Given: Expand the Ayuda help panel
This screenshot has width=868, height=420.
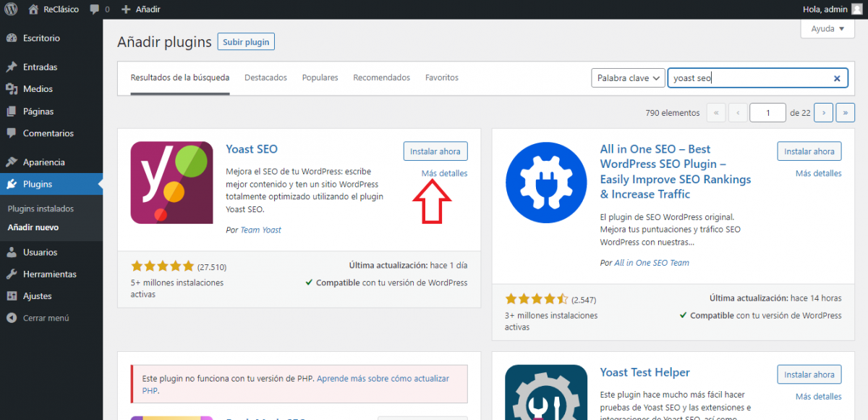Looking at the screenshot, I should [827, 30].
